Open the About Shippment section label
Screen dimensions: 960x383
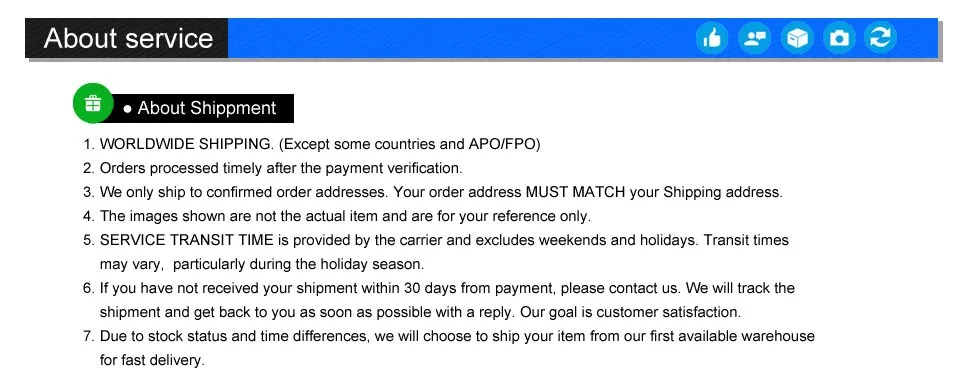200,108
